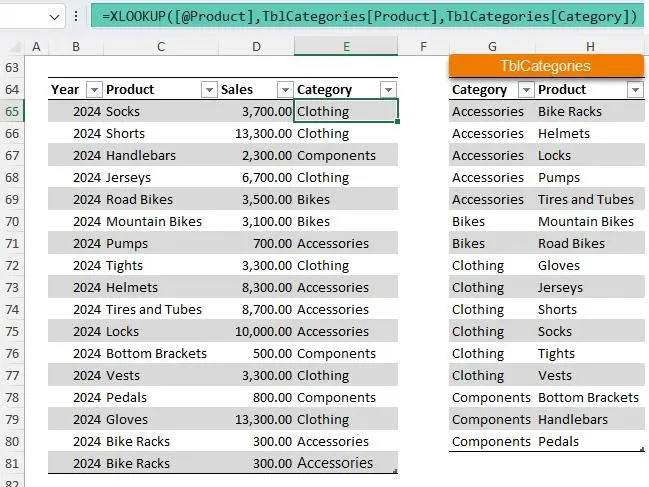Click the Mountain Bikes cell in row 70
Screen dimensions: 649x487
(x=161, y=221)
